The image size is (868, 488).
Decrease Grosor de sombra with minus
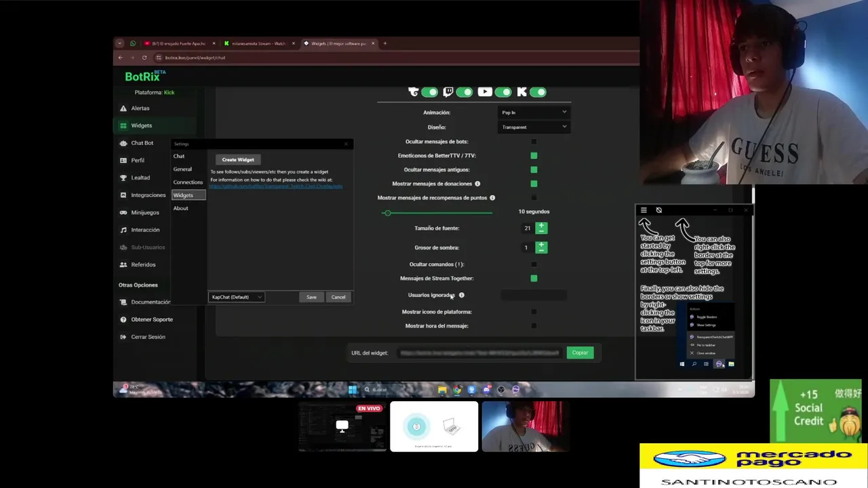pyautogui.click(x=541, y=251)
